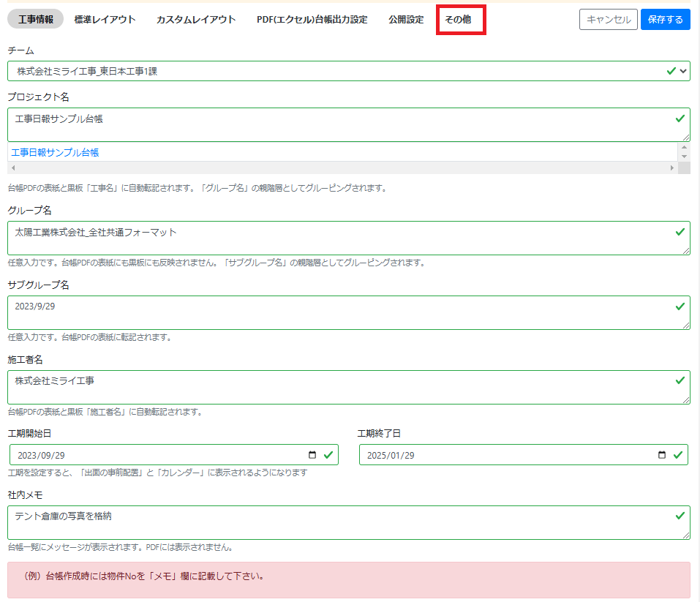Click resize handle of 施工者名 textarea

tap(686, 400)
